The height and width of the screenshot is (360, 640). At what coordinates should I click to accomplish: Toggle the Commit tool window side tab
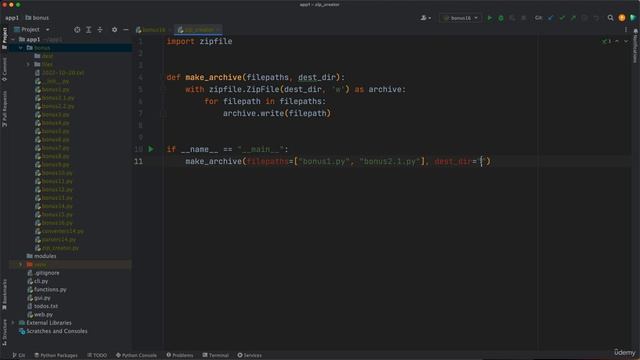4,69
